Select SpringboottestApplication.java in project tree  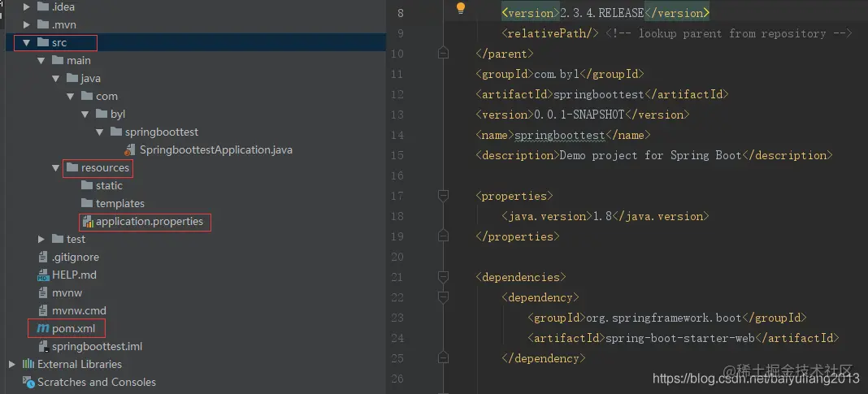216,150
